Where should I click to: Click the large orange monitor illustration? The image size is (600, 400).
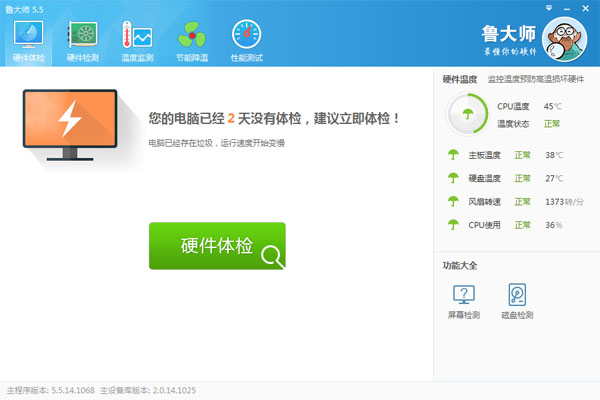coord(70,125)
